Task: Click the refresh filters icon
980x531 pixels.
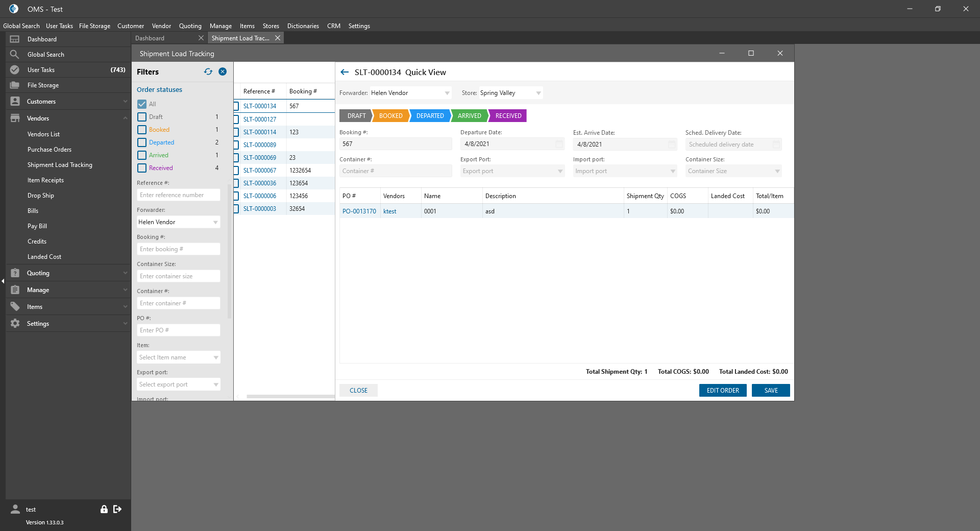Action: click(x=208, y=71)
